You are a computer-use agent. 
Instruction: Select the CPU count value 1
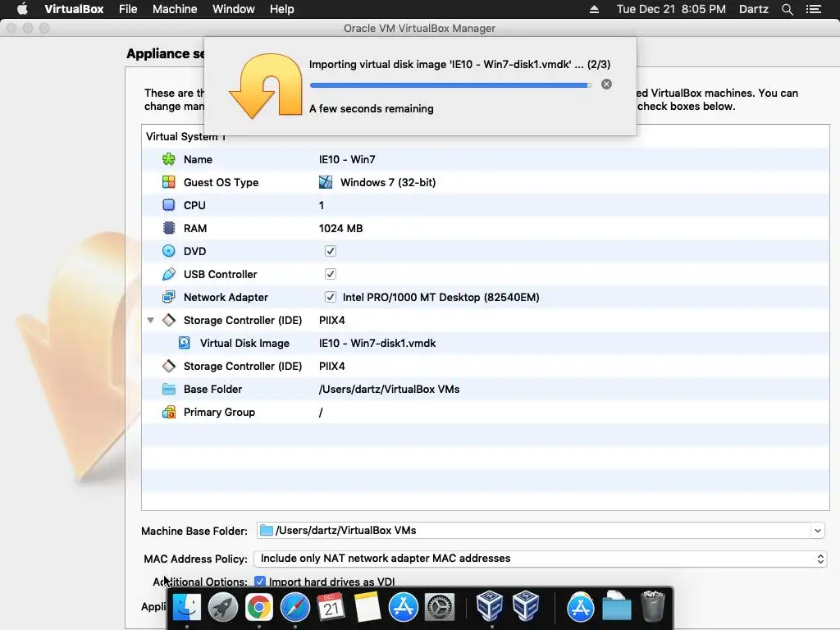[322, 205]
